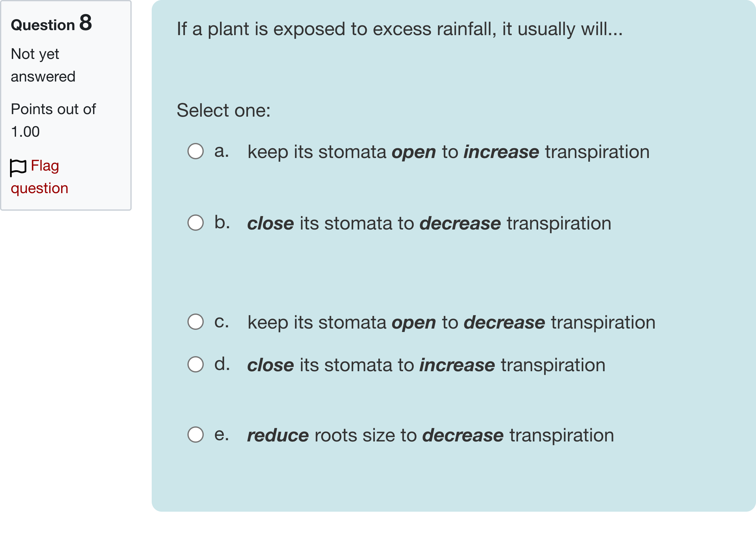Pick the radio button for option d

click(196, 364)
